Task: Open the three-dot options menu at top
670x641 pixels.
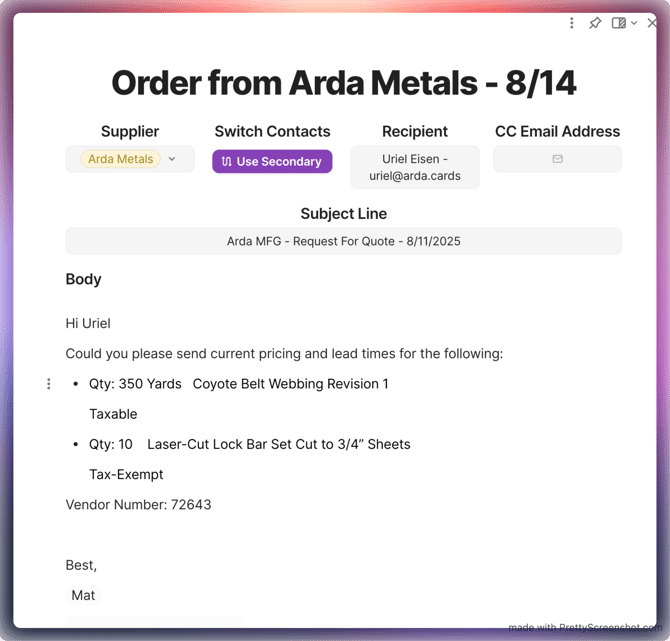Action: coord(572,23)
